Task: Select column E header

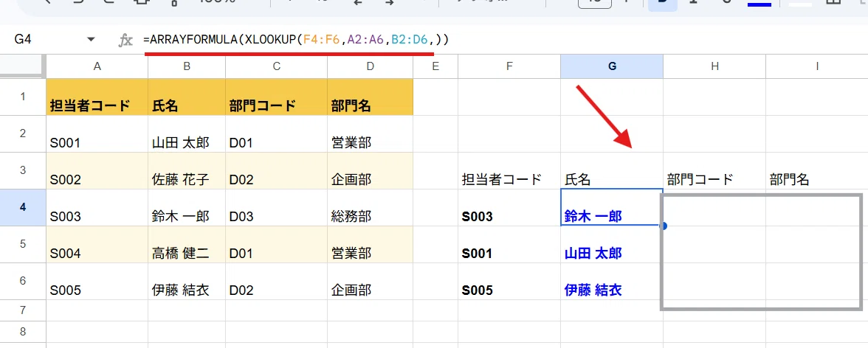Action: point(435,66)
